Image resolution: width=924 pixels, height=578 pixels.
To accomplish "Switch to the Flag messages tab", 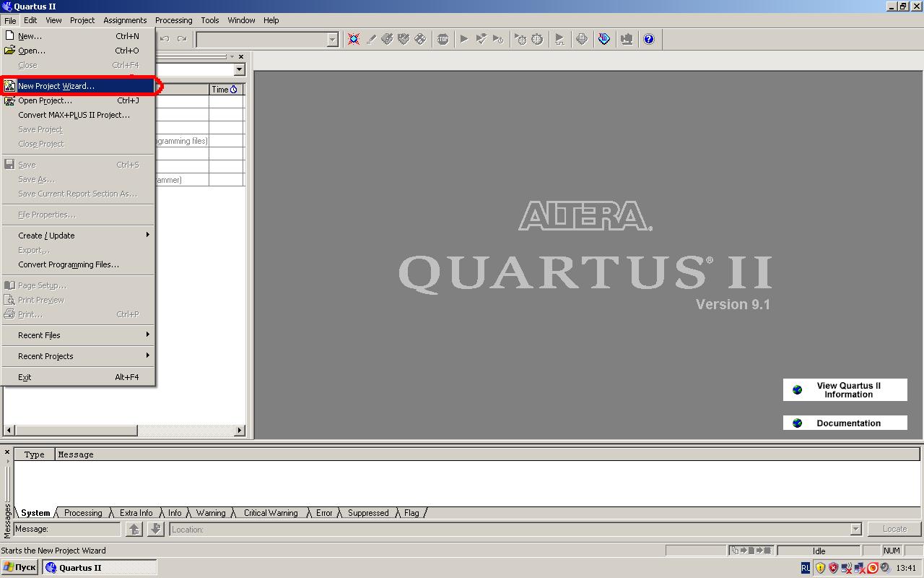I will coord(411,513).
